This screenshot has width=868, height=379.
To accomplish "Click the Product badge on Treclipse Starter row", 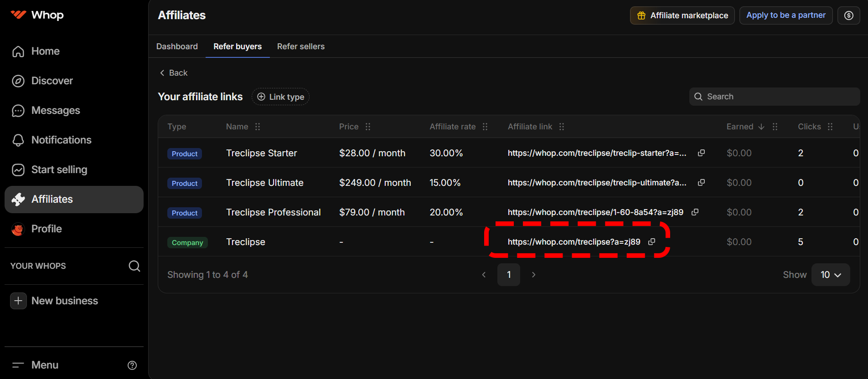I will click(185, 154).
